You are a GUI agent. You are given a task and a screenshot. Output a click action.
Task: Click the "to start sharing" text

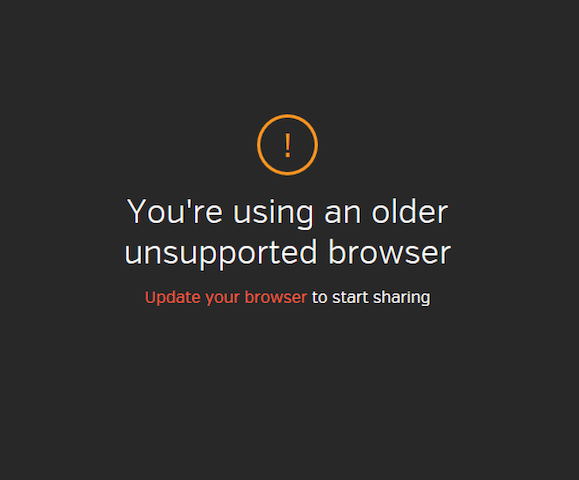(x=371, y=298)
